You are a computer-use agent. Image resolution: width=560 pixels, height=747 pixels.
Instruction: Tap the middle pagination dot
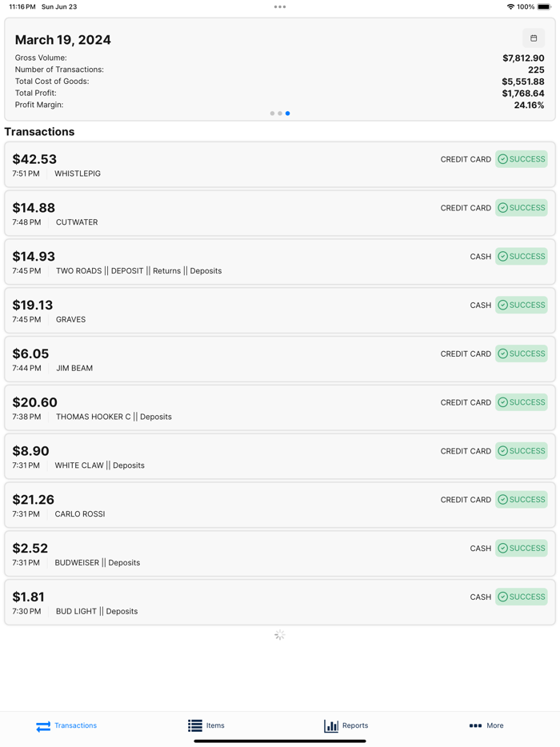tap(280, 114)
